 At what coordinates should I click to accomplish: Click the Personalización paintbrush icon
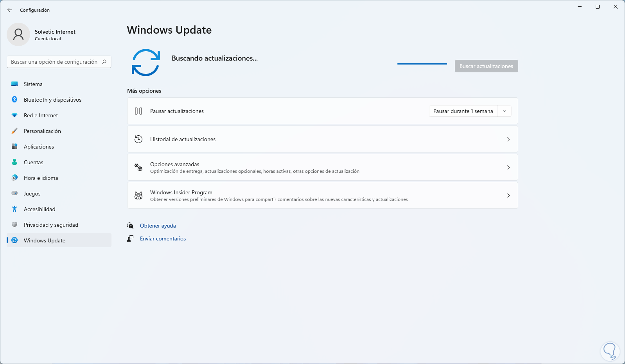[14, 131]
